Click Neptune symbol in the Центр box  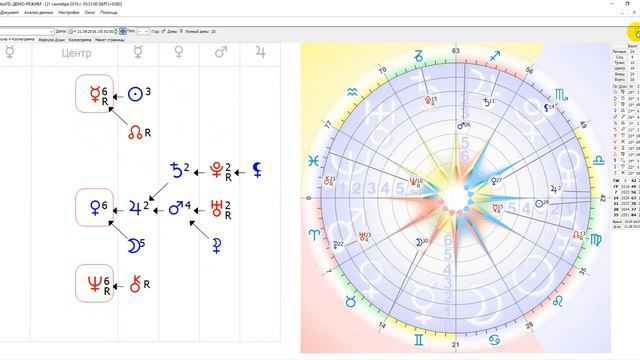[95, 283]
